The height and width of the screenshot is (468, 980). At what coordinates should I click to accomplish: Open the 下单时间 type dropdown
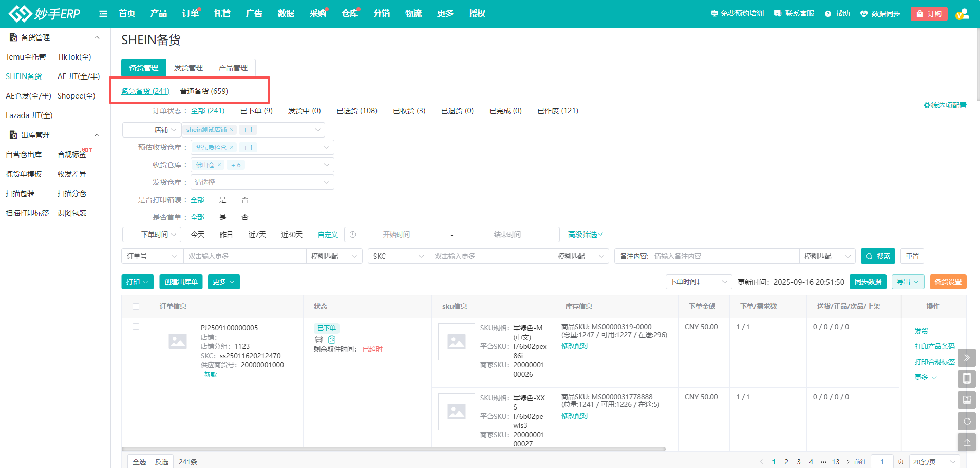tap(152, 235)
